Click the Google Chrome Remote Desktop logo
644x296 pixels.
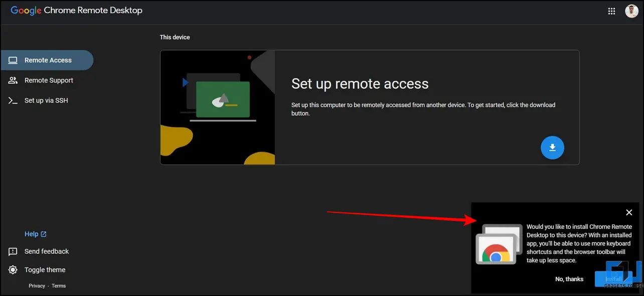[x=77, y=11]
